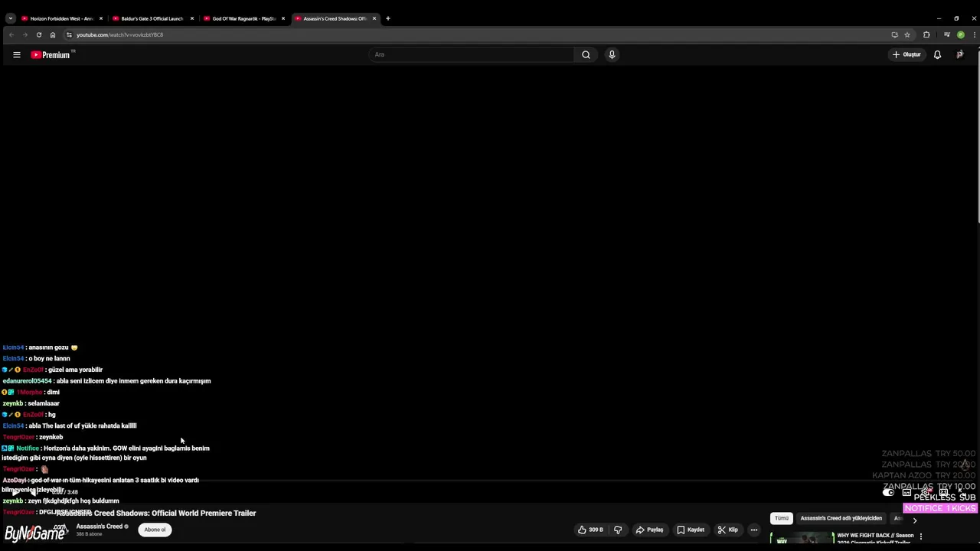Switch to God Of War Ragnarök tab
980x551 pixels.
pyautogui.click(x=243, y=18)
